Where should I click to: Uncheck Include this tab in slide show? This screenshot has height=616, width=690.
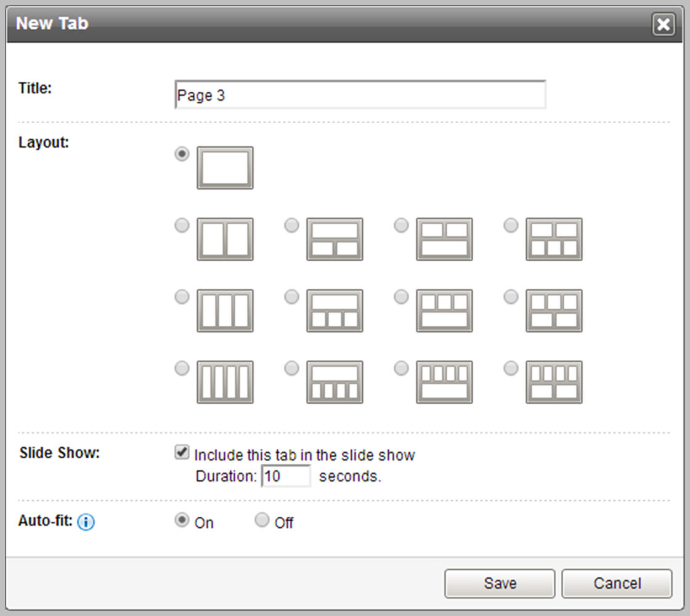pyautogui.click(x=182, y=453)
